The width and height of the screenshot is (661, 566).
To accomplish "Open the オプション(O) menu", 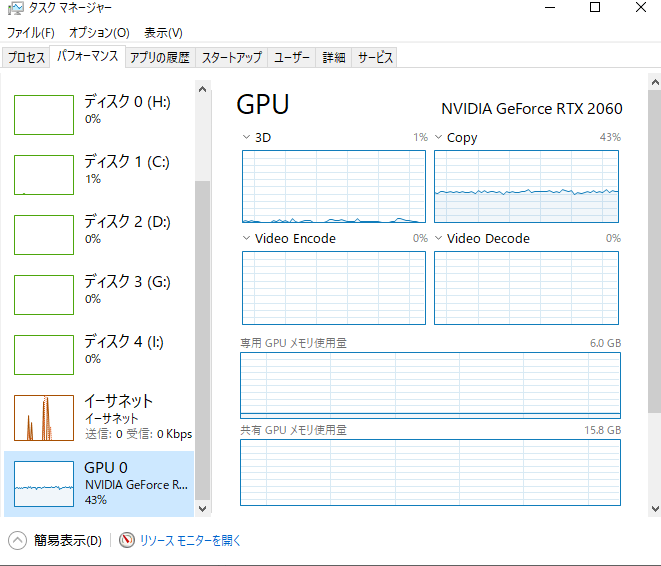I will coord(99,33).
